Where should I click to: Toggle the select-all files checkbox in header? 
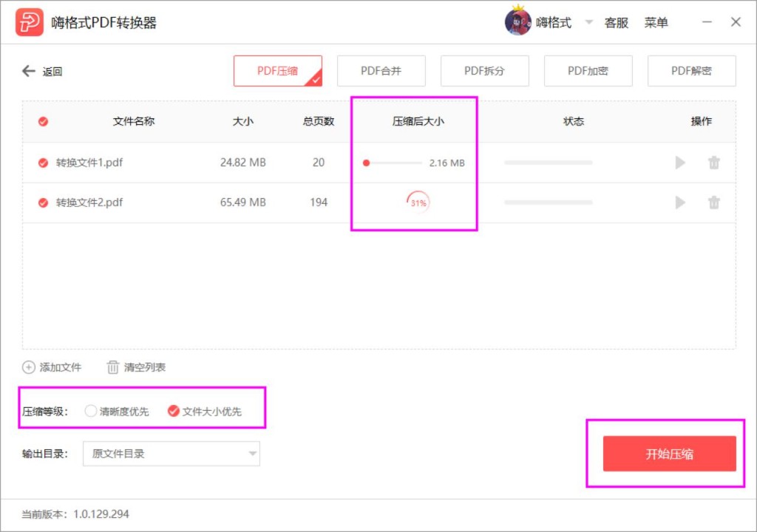click(43, 122)
